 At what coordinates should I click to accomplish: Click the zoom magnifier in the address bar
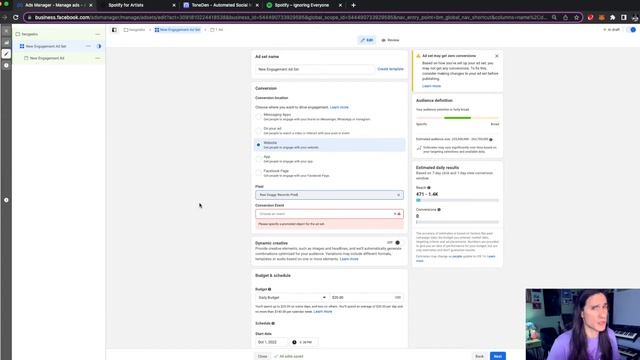coord(554,18)
